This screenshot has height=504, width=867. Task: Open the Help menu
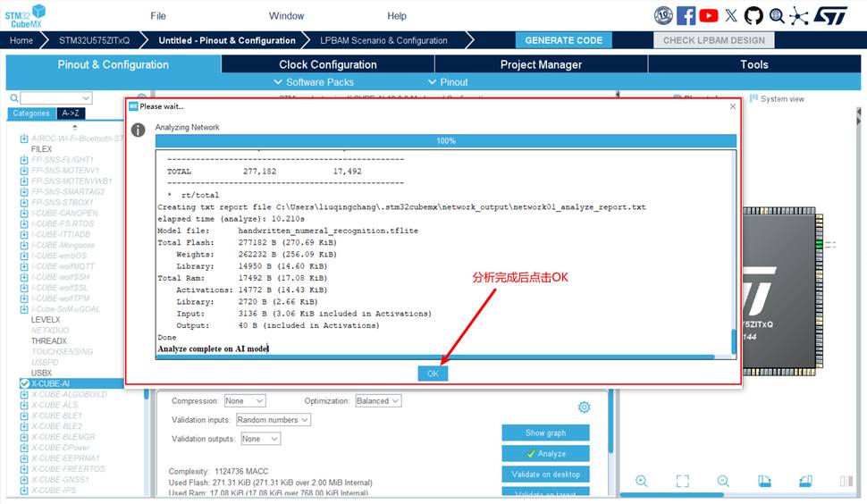coord(397,15)
